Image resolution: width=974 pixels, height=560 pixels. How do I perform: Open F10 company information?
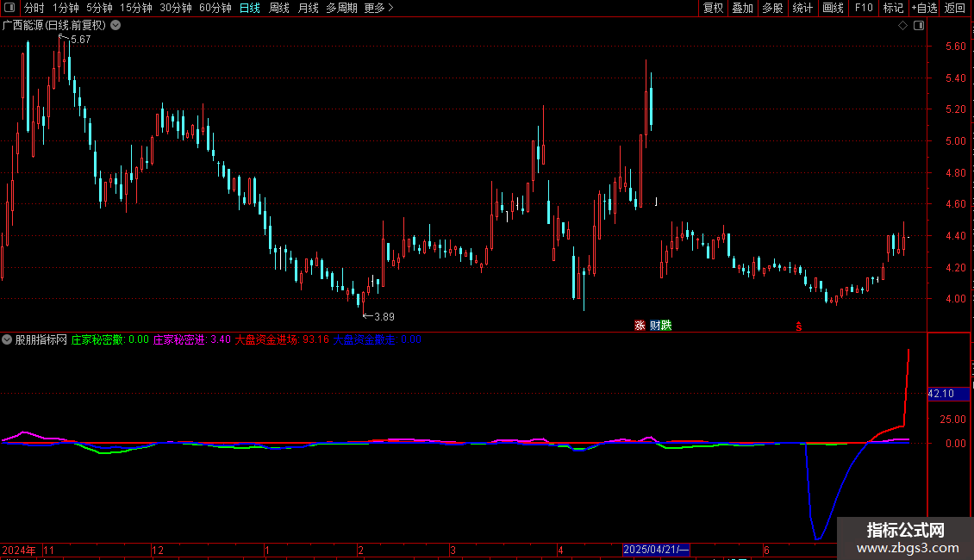click(864, 8)
